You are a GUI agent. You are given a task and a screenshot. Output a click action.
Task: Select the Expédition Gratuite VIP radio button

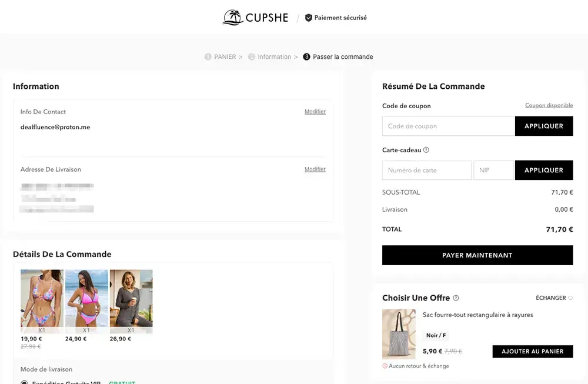pos(24,382)
